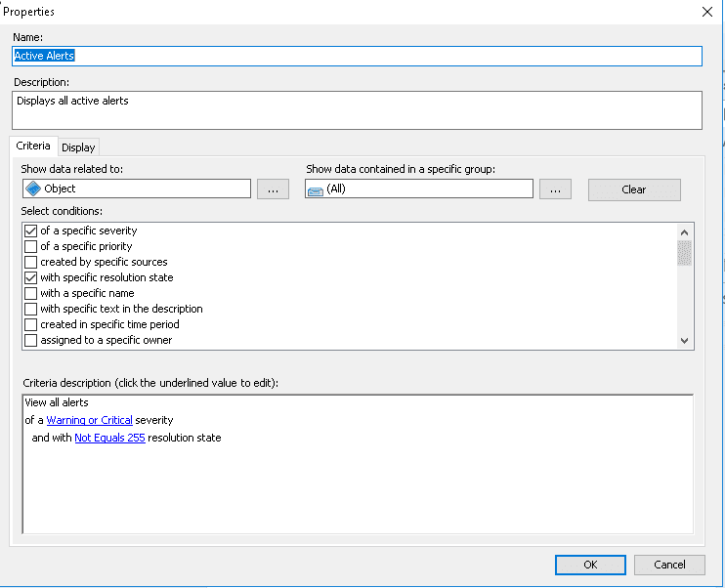Screen dimensions: 725x588
Task: Switch to the Display tab
Action: 78,147
